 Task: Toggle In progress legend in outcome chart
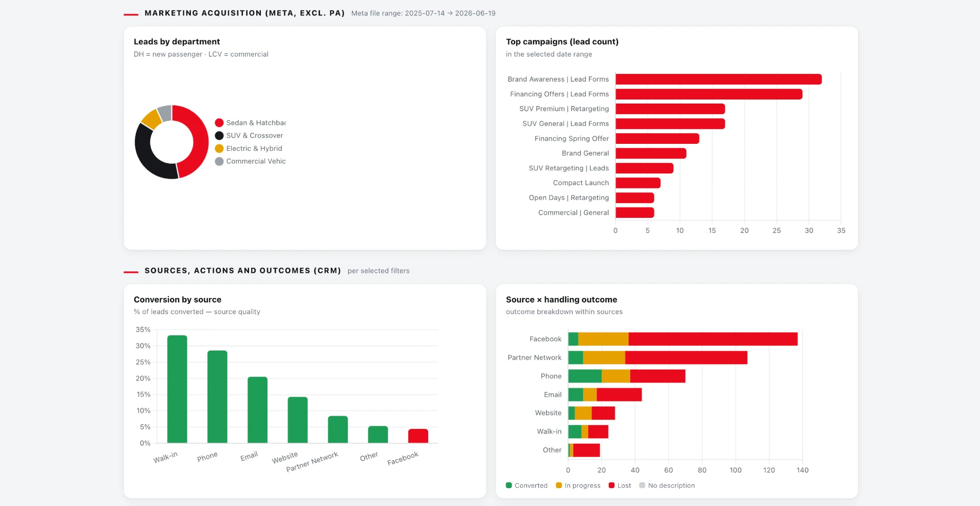click(x=578, y=486)
